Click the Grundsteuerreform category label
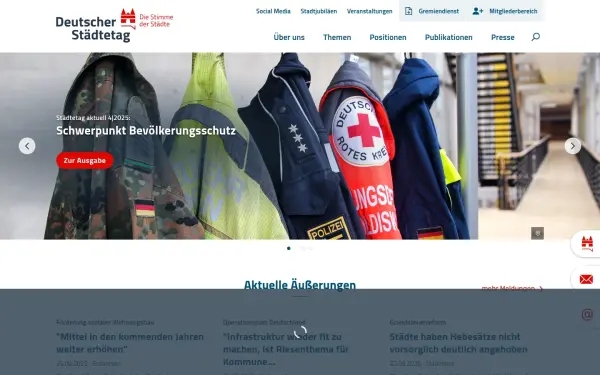This screenshot has width=600, height=375. [x=418, y=322]
